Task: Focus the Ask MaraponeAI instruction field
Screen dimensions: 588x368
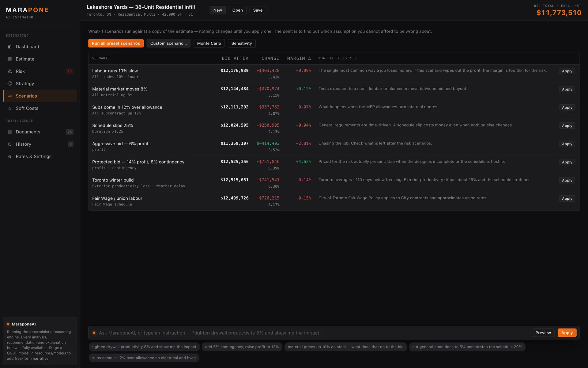Action: [312, 333]
